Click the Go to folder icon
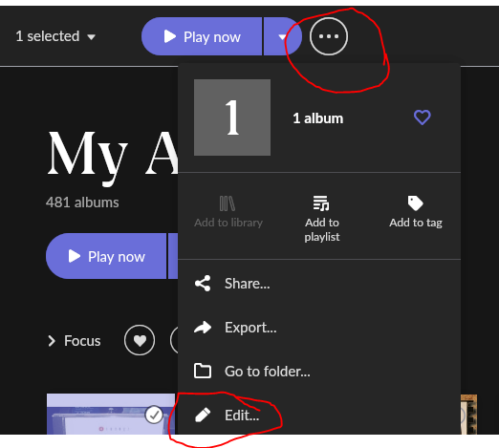499x448 pixels. [x=203, y=371]
